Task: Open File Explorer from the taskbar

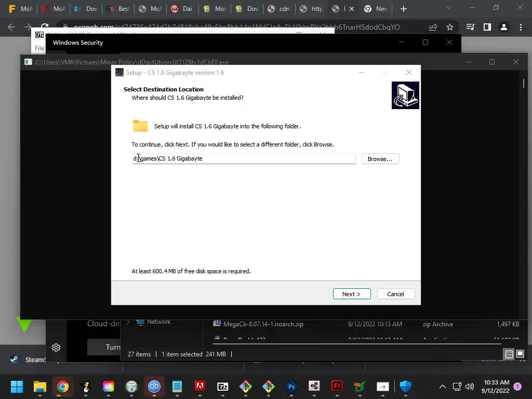Action: click(39, 386)
